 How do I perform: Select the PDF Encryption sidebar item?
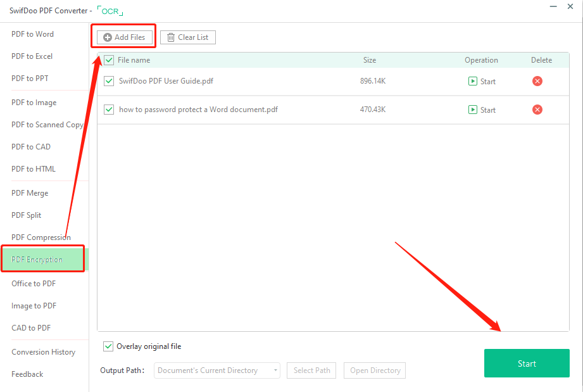coord(43,259)
